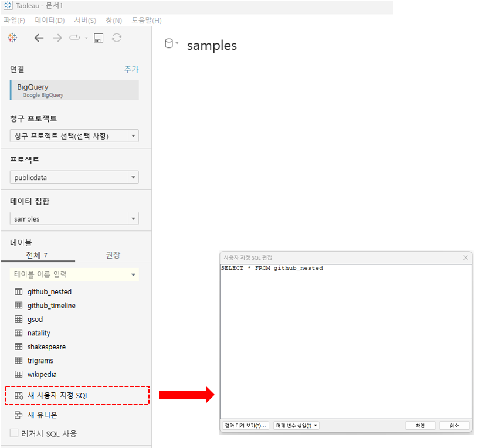
Task: Open the 데이터(D) menu
Action: pyautogui.click(x=50, y=21)
